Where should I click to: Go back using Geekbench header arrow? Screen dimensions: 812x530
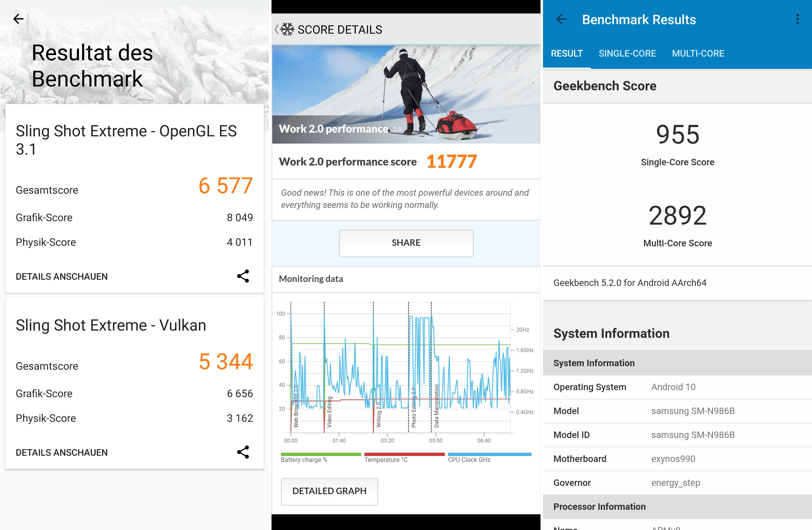point(561,19)
